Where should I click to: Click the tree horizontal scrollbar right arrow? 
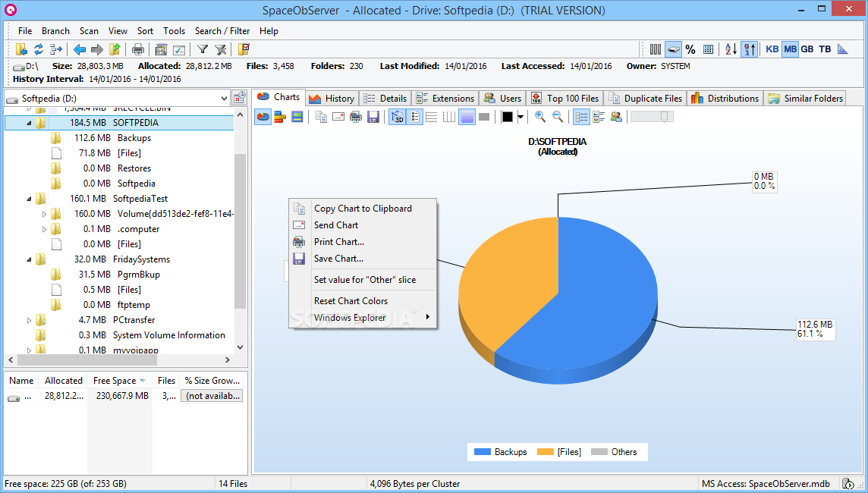[228, 360]
